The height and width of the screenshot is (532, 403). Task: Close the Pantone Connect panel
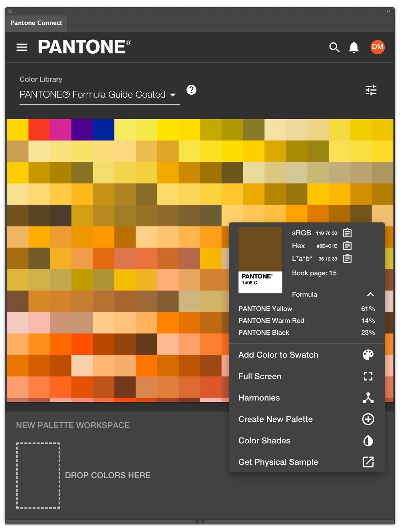click(x=10, y=11)
